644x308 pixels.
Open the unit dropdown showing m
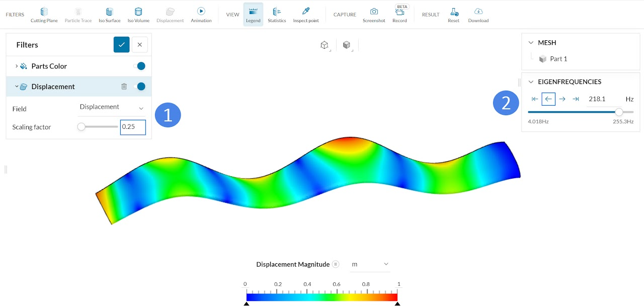pos(370,264)
